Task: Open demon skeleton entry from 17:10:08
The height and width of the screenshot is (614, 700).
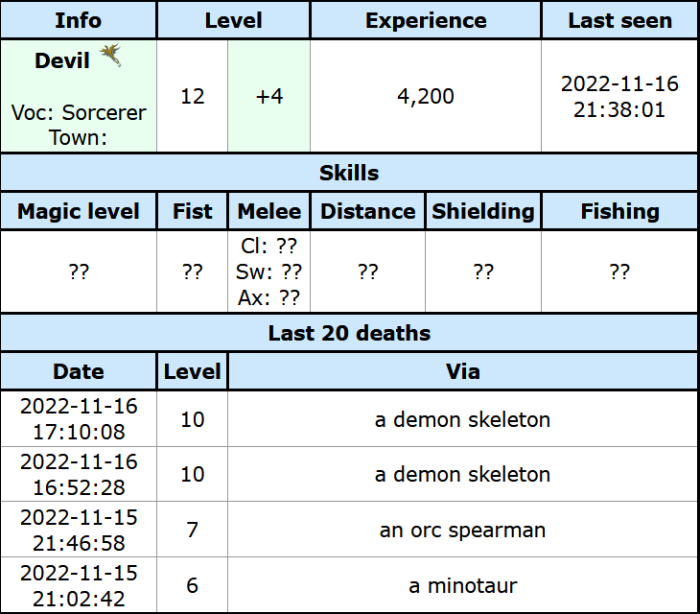Action: (462, 419)
